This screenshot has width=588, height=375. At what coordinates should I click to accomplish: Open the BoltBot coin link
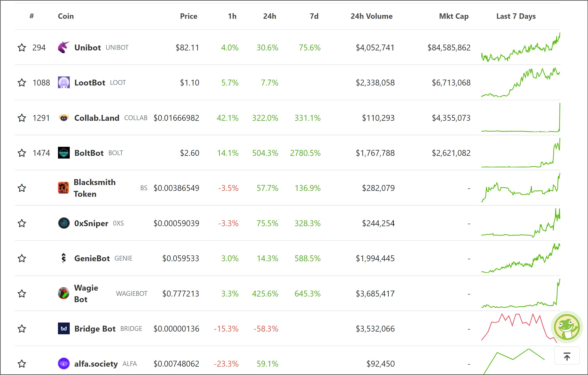click(x=89, y=153)
